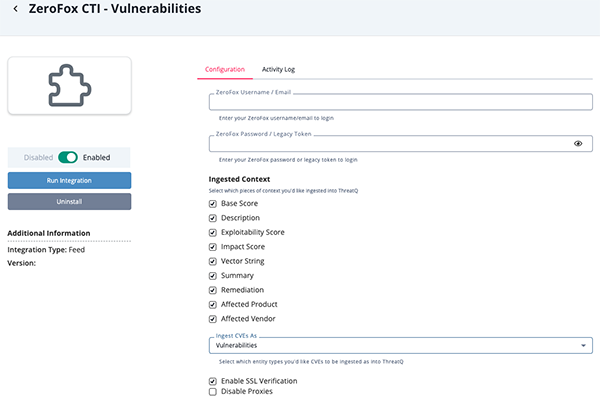Uncheck the Affected Product checkbox
600x399 pixels.
213,305
